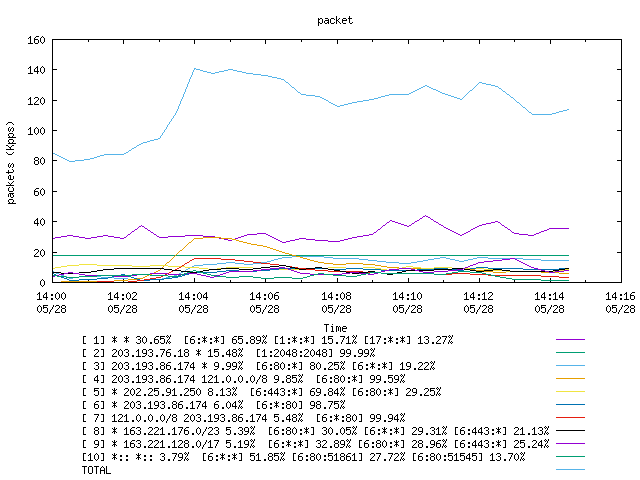This screenshot has height=480, width=640.
Task: Click the y-axis value 40
Action: (x=39, y=222)
